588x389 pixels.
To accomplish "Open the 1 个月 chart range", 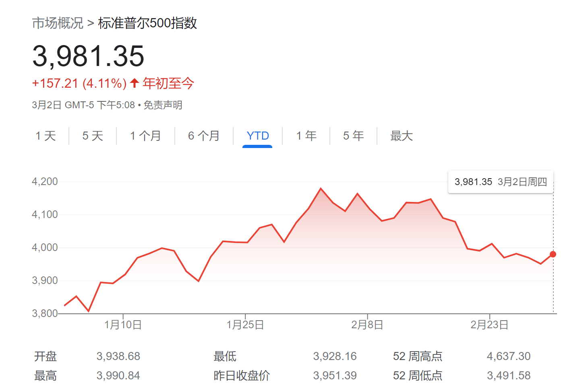I will pyautogui.click(x=145, y=136).
